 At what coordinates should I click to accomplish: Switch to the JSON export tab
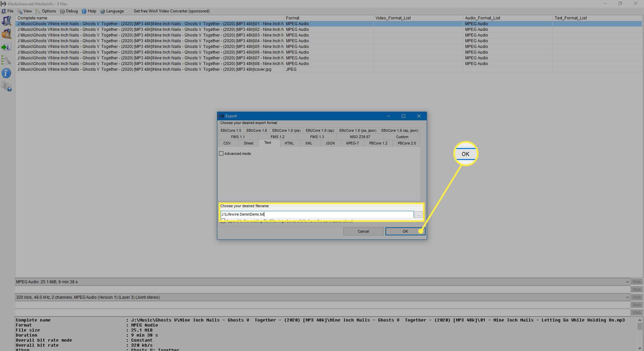click(330, 143)
